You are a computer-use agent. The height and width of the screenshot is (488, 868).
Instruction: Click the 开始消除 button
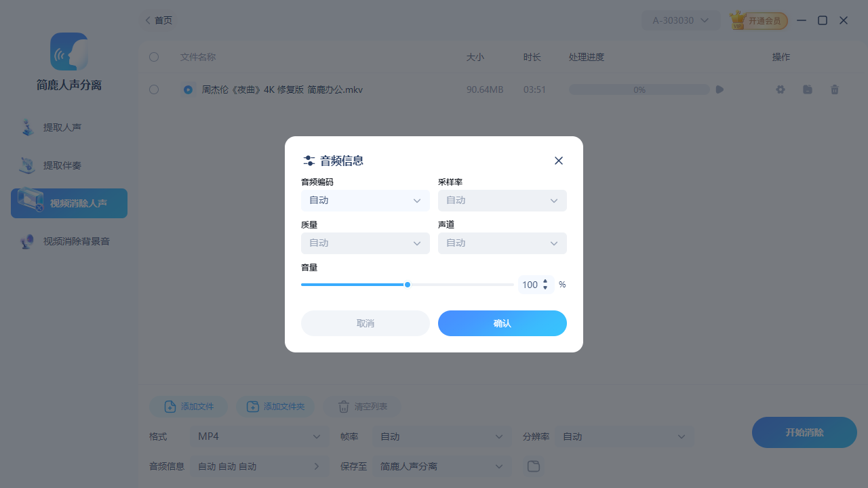(804, 432)
